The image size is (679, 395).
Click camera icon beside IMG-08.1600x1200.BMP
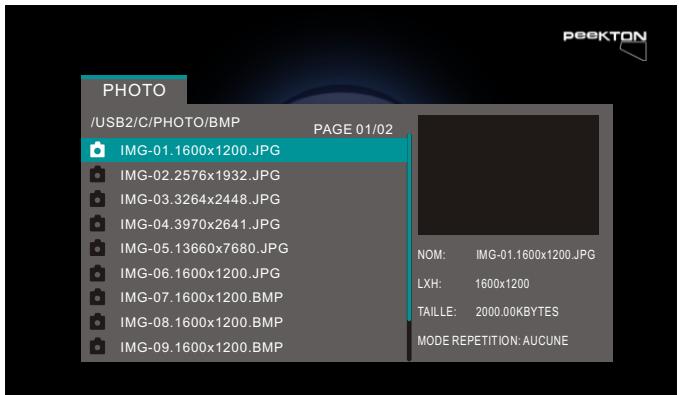pyautogui.click(x=97, y=322)
